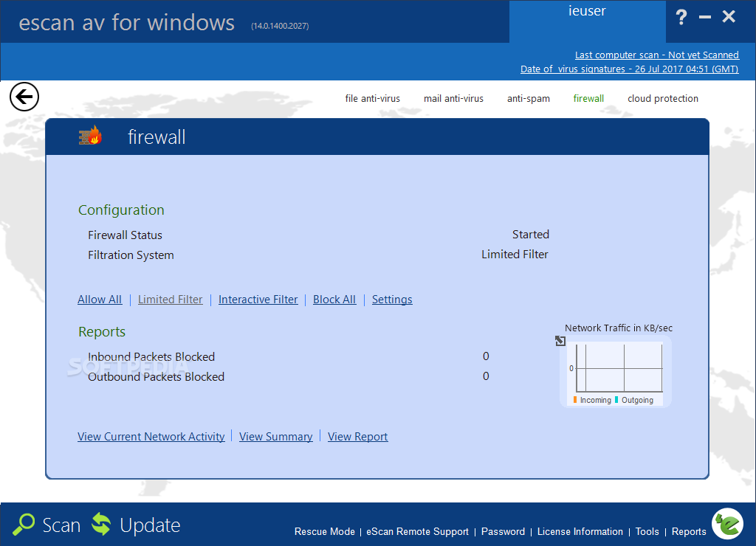Click the 'escan av for windows' title
Screen dimensions: 756x546
126,23
